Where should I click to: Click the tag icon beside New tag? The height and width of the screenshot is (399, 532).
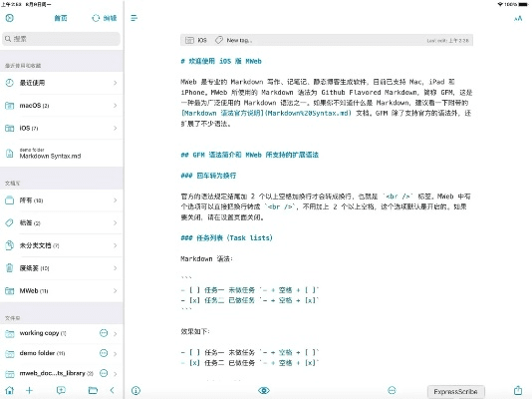[x=219, y=41]
